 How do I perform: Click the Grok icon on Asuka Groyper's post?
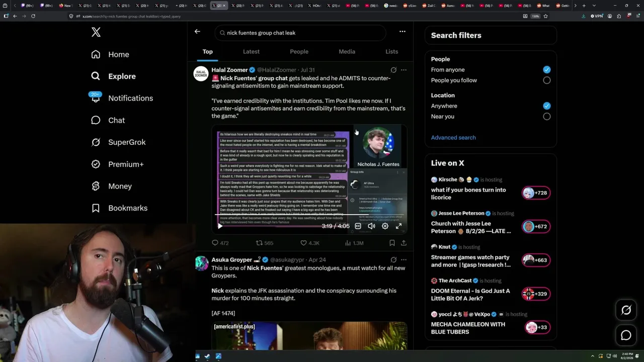pyautogui.click(x=393, y=260)
